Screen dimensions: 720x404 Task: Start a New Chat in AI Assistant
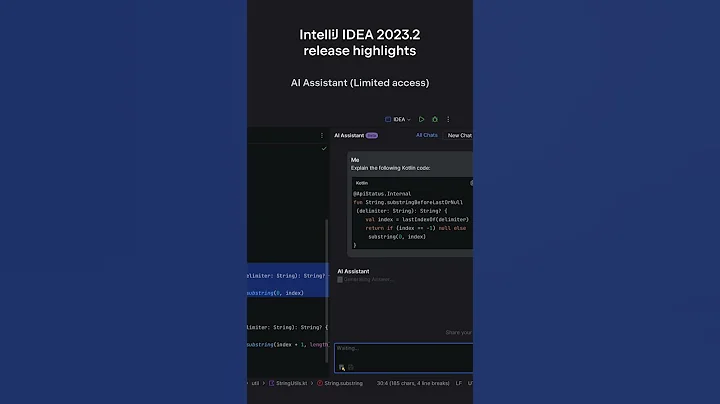click(460, 135)
